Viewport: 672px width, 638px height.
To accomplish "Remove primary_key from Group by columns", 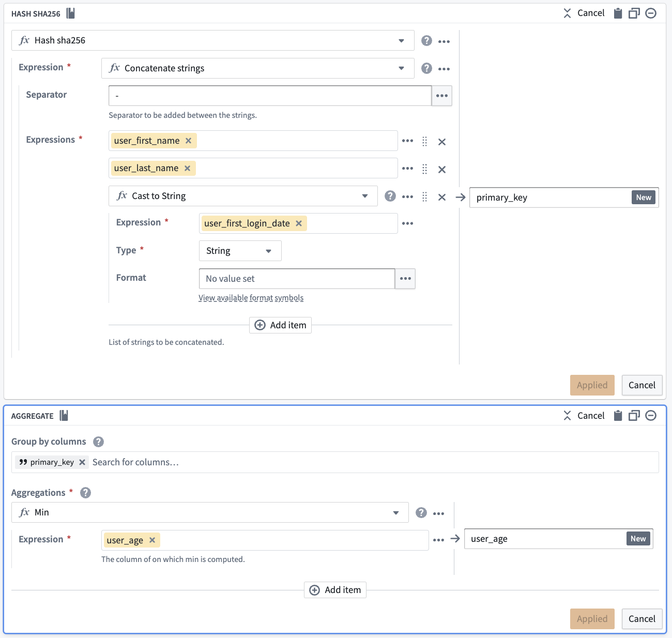I will pos(82,462).
